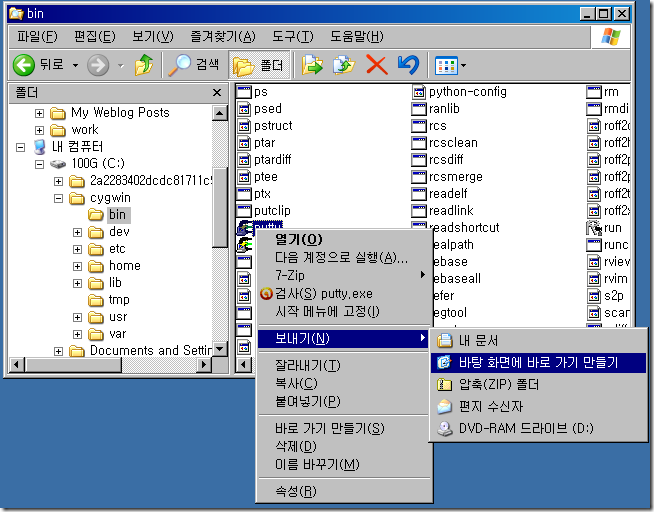
Task: Open the Back button history dropdown arrow
Action: point(75,65)
